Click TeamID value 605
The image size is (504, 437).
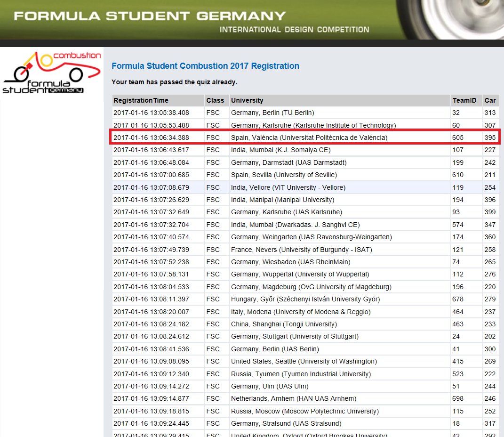pos(458,138)
